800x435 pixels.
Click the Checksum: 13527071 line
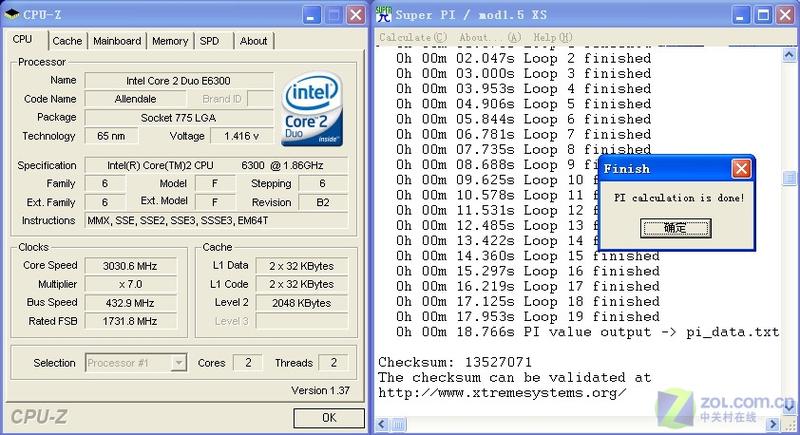click(x=455, y=363)
